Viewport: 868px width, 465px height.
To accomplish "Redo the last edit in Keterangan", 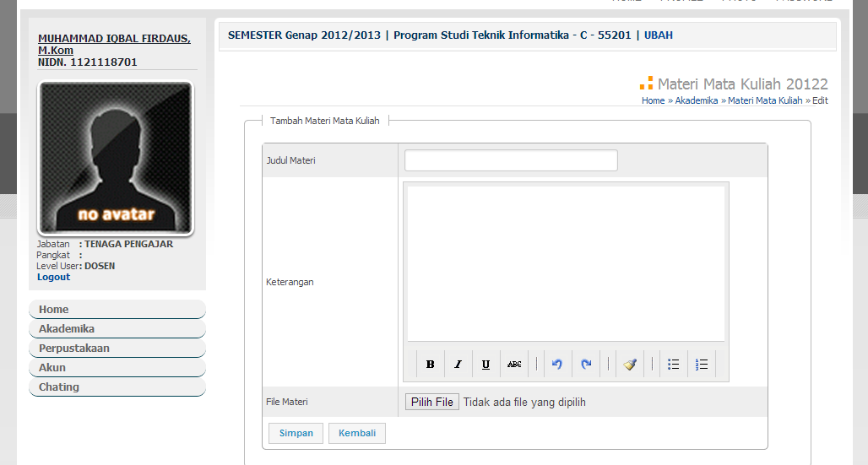I will pyautogui.click(x=586, y=365).
